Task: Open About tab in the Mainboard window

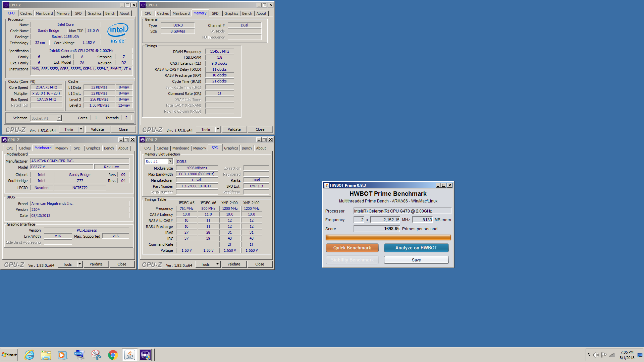Action: [x=123, y=148]
